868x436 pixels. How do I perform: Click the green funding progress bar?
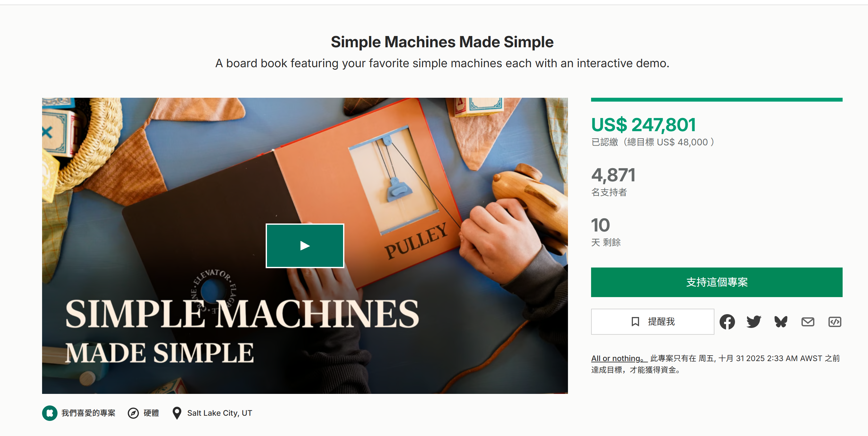716,100
